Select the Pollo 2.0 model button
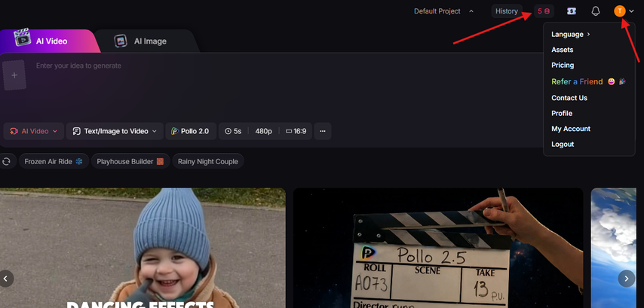Image resolution: width=644 pixels, height=308 pixels. click(191, 131)
